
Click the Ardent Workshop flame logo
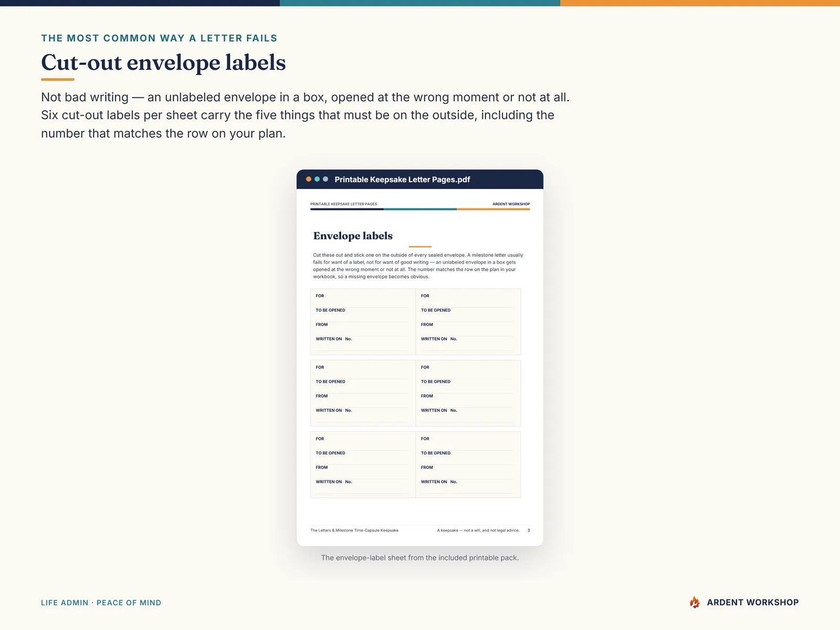[695, 602]
